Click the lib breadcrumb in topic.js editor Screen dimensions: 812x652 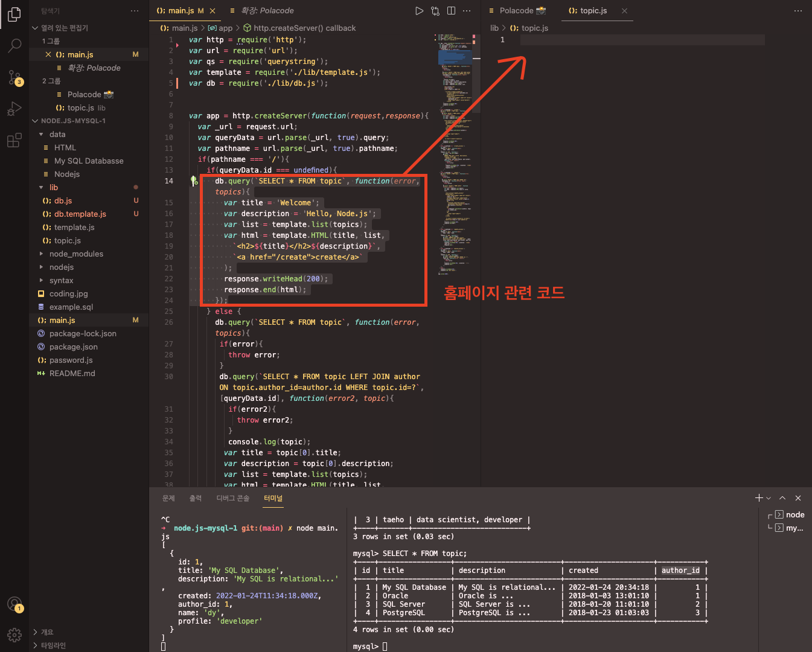point(494,28)
